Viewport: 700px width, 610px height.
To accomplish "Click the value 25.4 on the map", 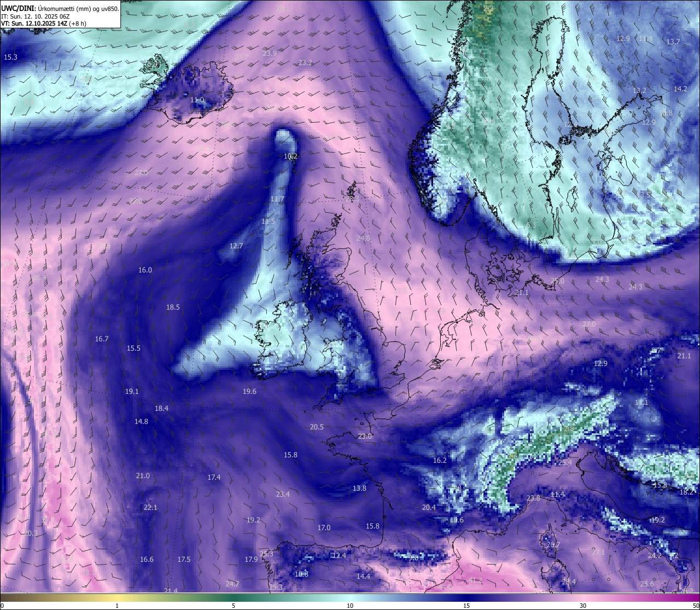I will (x=565, y=462).
